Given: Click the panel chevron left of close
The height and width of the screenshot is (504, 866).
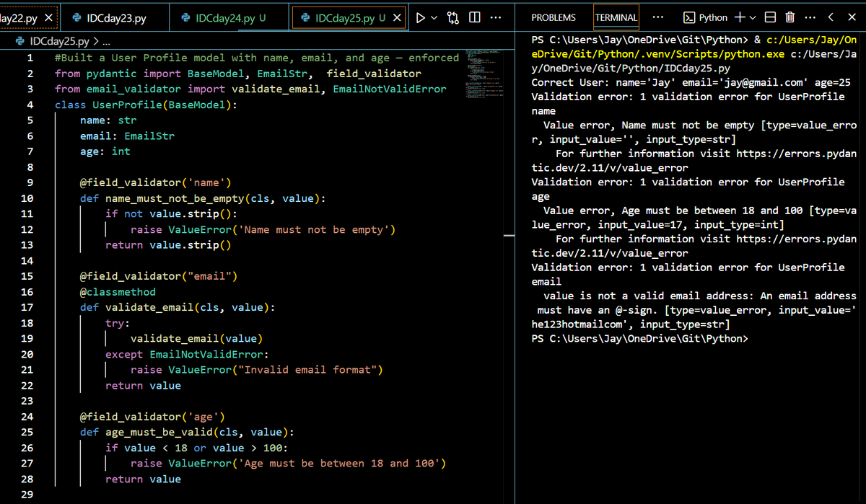Looking at the screenshot, I should point(831,17).
